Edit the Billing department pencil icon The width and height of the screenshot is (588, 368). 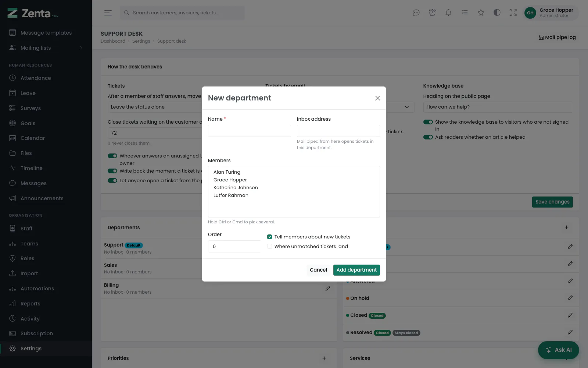point(328,289)
